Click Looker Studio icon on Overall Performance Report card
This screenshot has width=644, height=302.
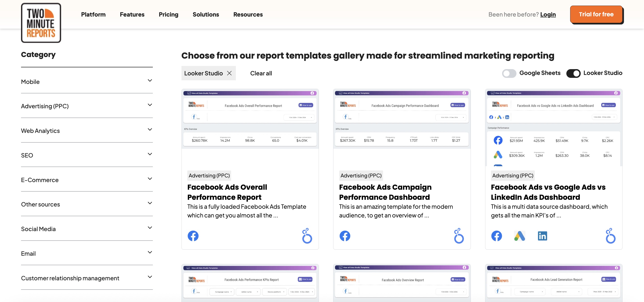pyautogui.click(x=307, y=236)
